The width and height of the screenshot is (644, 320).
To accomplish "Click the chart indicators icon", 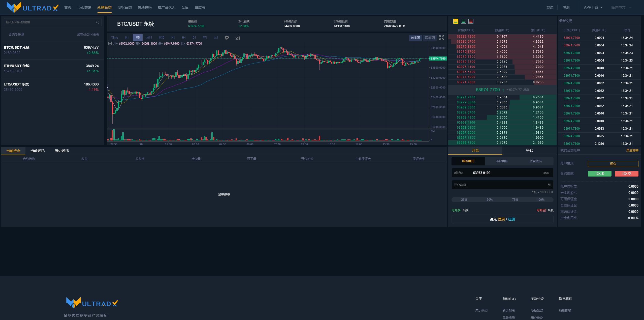I will click(238, 38).
